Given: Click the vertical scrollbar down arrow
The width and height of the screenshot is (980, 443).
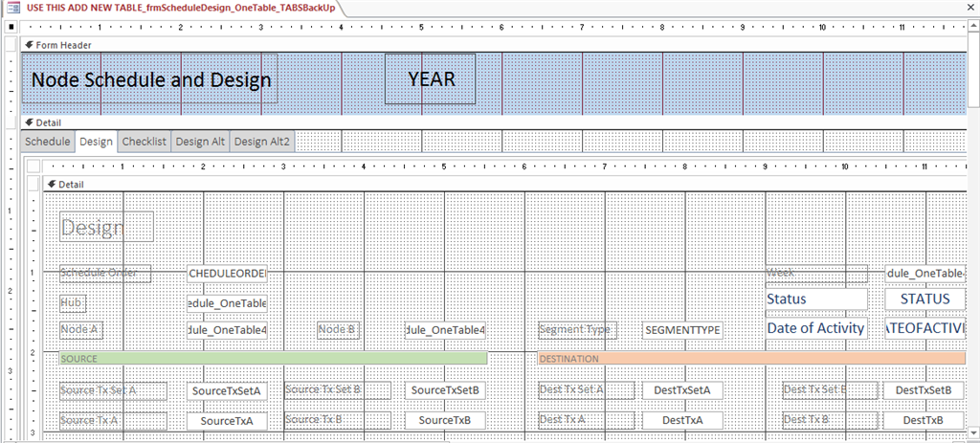Looking at the screenshot, I should 973,432.
